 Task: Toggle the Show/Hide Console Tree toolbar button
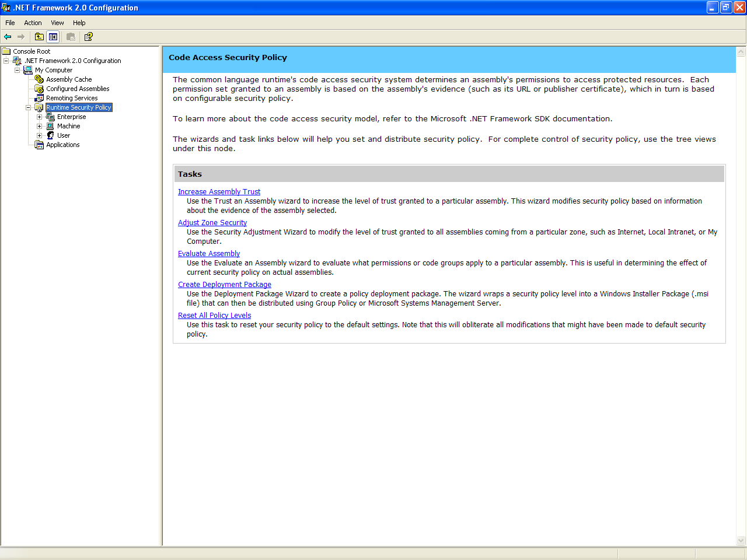tap(53, 37)
